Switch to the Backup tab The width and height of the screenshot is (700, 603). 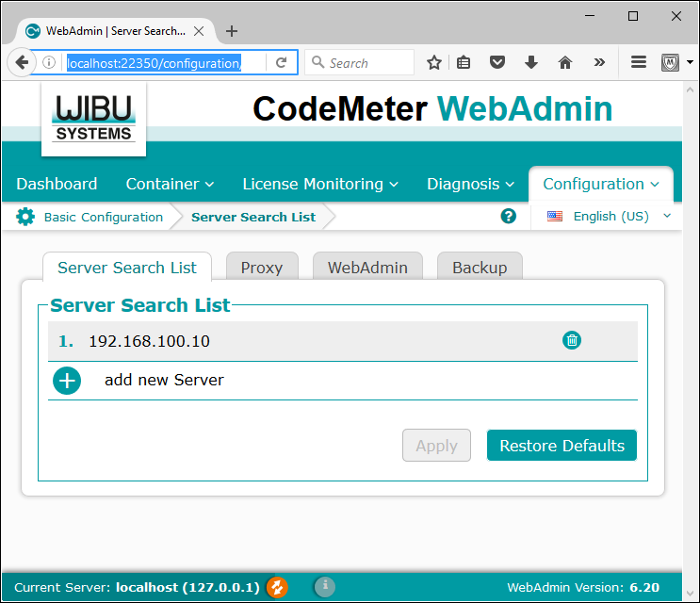point(480,268)
